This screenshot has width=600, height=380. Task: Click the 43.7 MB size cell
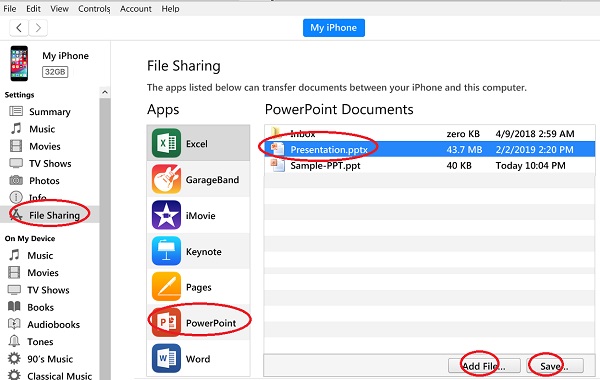pos(464,149)
